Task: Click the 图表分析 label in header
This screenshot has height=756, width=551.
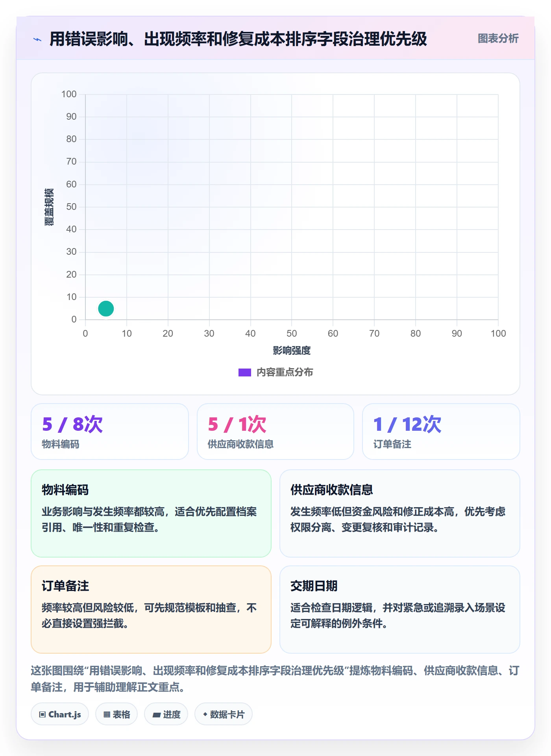Action: click(x=498, y=39)
